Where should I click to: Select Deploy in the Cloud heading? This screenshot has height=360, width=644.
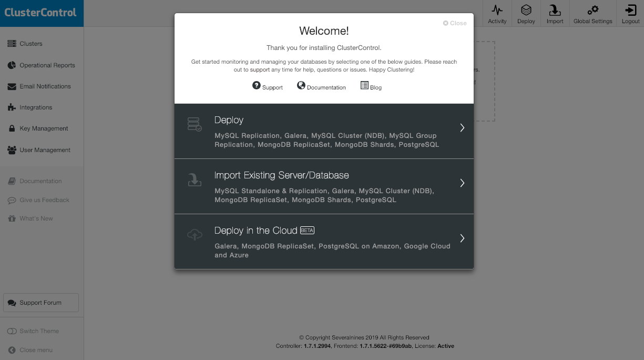tap(256, 231)
